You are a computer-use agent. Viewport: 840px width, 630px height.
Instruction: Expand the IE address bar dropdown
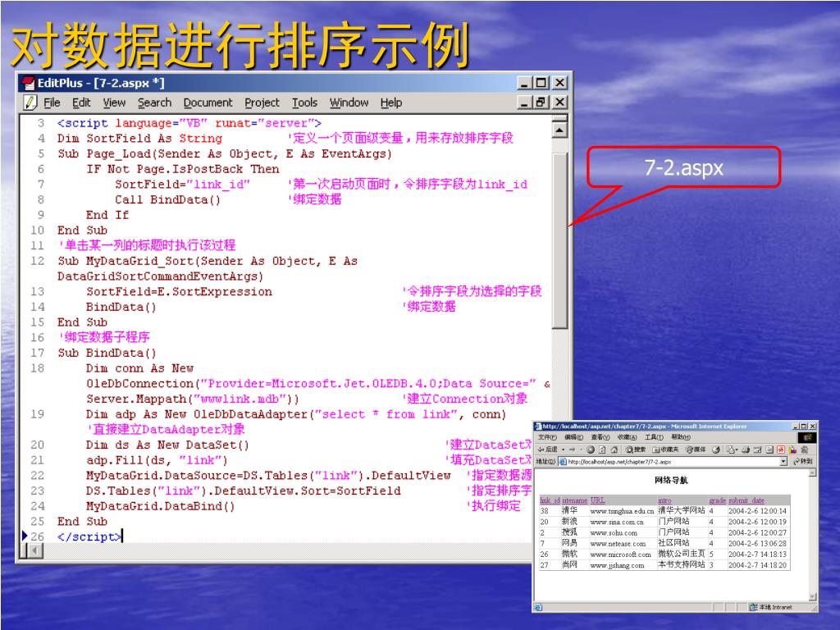tap(783, 462)
